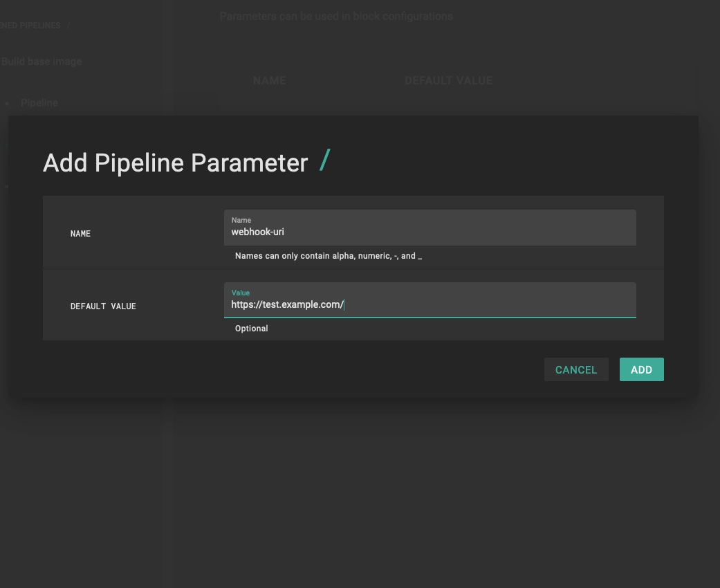
Task: Click the dimmed 'Build base image' title
Action: coord(41,62)
